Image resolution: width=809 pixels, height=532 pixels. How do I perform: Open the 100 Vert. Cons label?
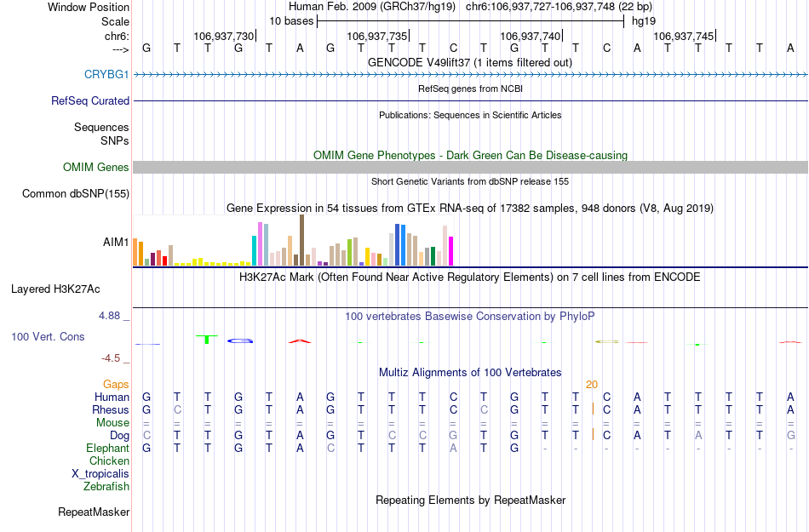(48, 336)
